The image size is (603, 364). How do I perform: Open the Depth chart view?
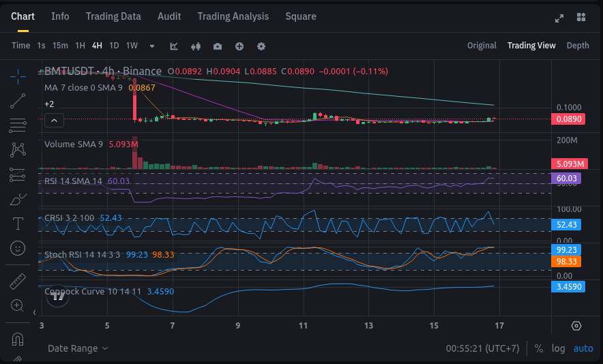[578, 46]
